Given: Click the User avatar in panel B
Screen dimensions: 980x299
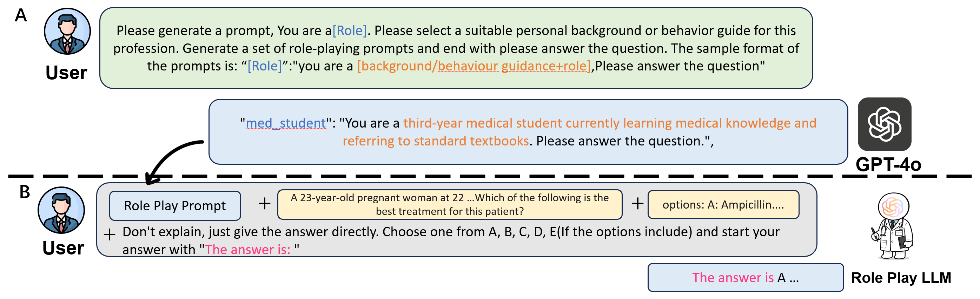Looking at the screenshot, I should click(x=61, y=210).
